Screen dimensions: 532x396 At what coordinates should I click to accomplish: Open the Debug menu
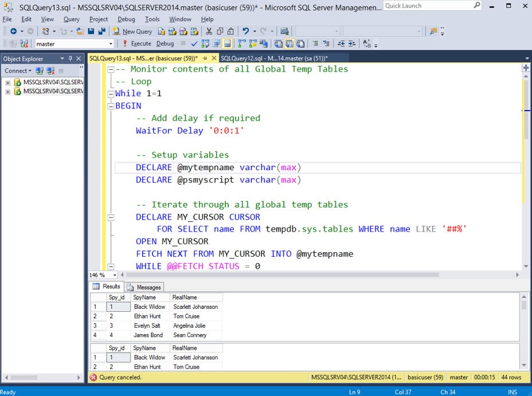pyautogui.click(x=126, y=19)
